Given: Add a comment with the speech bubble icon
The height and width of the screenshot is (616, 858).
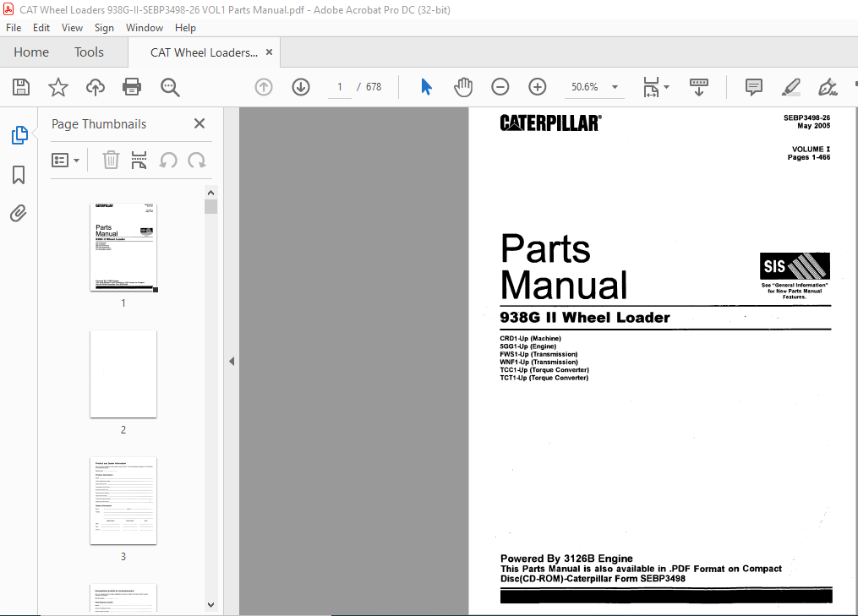Looking at the screenshot, I should (753, 87).
